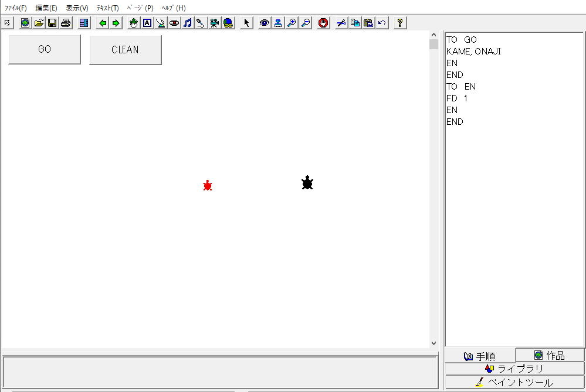This screenshot has width=586, height=392.
Task: Click the save floppy disk icon
Action: (x=52, y=23)
